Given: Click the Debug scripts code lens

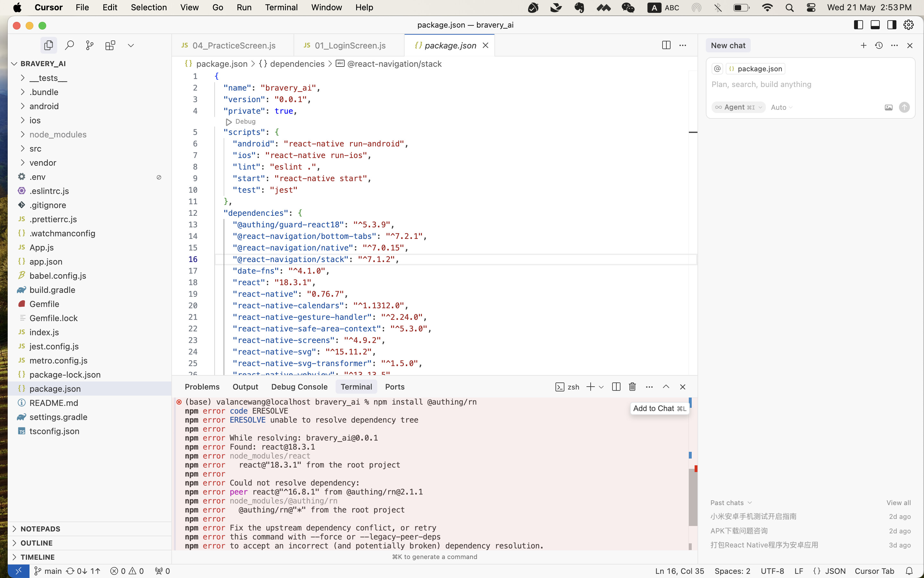Looking at the screenshot, I should [241, 122].
